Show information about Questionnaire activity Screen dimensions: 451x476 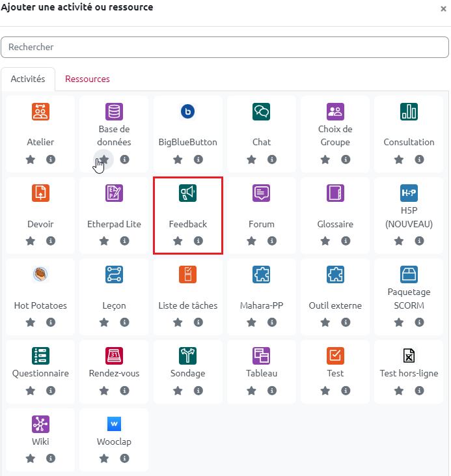coord(51,391)
